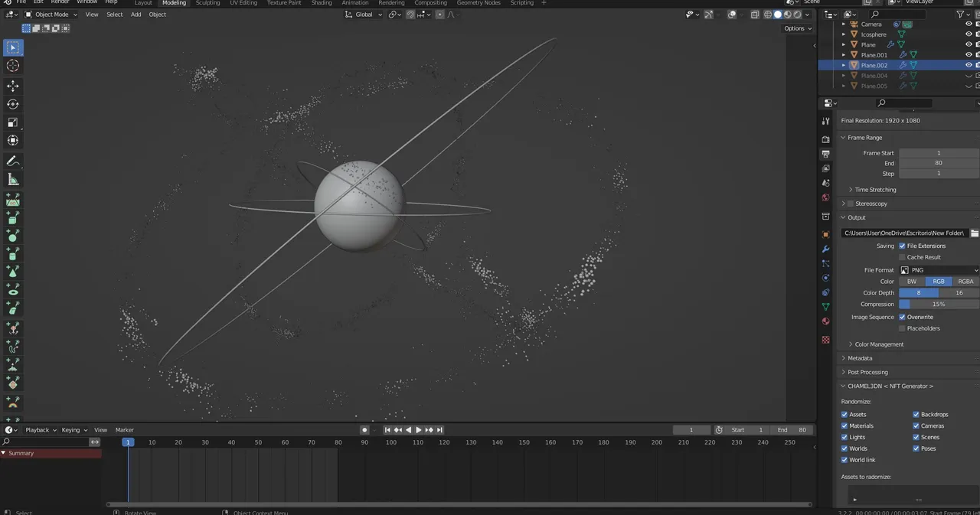The height and width of the screenshot is (515, 980).
Task: Pick the Transform tool
Action: point(13,140)
